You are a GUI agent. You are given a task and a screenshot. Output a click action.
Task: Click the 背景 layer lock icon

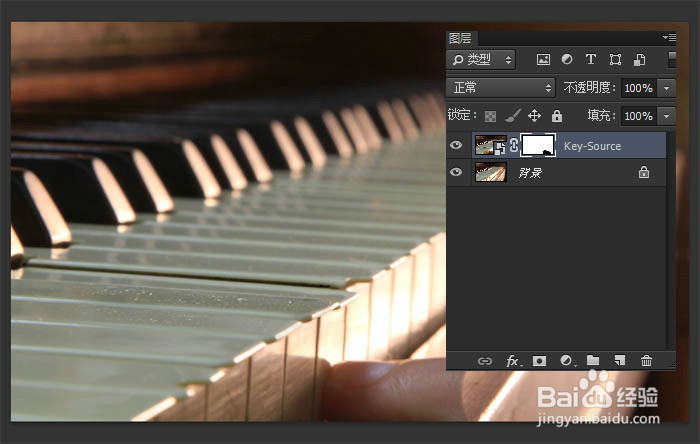(644, 172)
